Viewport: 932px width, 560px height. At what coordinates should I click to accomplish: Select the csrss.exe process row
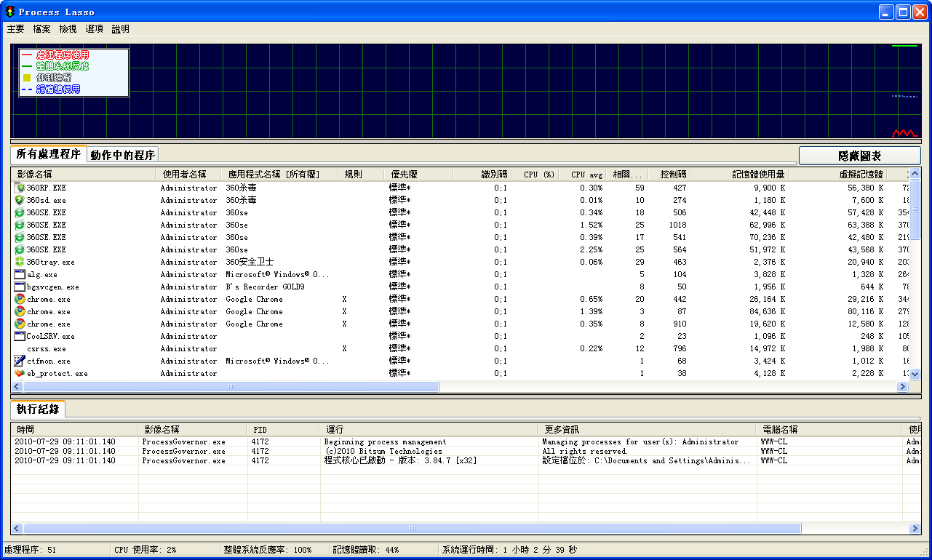pos(47,348)
